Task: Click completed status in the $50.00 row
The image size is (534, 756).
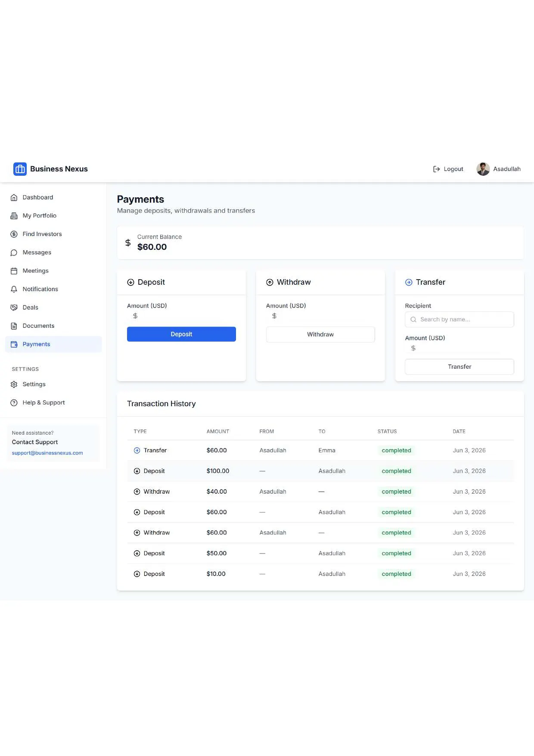Action: point(396,553)
